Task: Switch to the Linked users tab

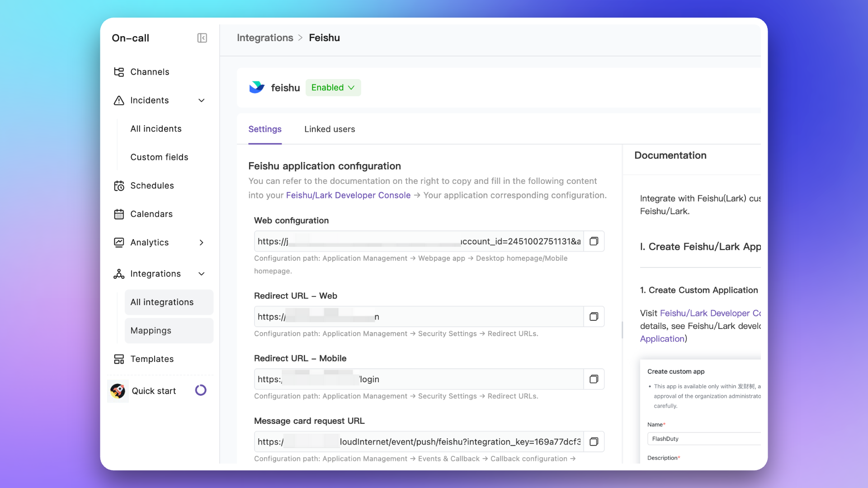Action: pyautogui.click(x=330, y=129)
